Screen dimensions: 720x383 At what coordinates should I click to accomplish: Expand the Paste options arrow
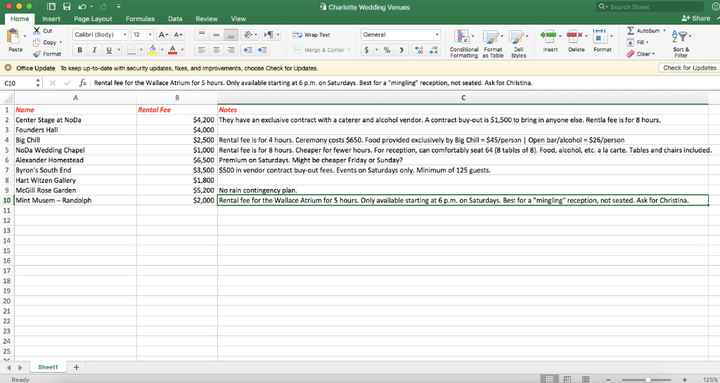pyautogui.click(x=24, y=36)
